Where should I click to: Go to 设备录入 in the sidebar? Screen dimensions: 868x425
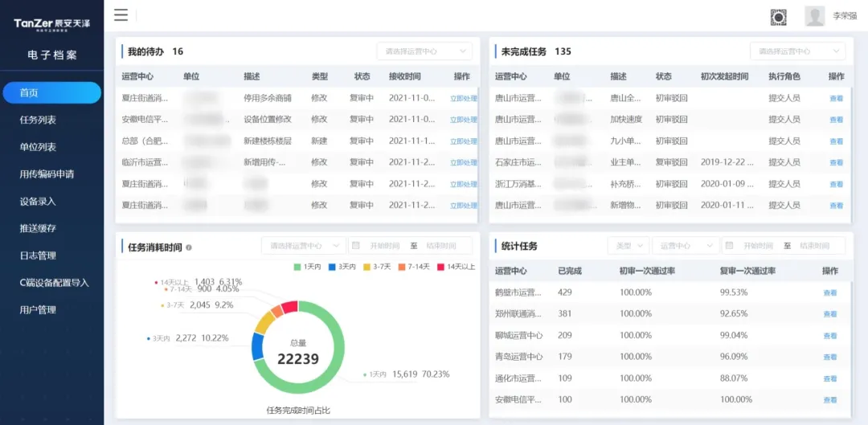tap(38, 202)
